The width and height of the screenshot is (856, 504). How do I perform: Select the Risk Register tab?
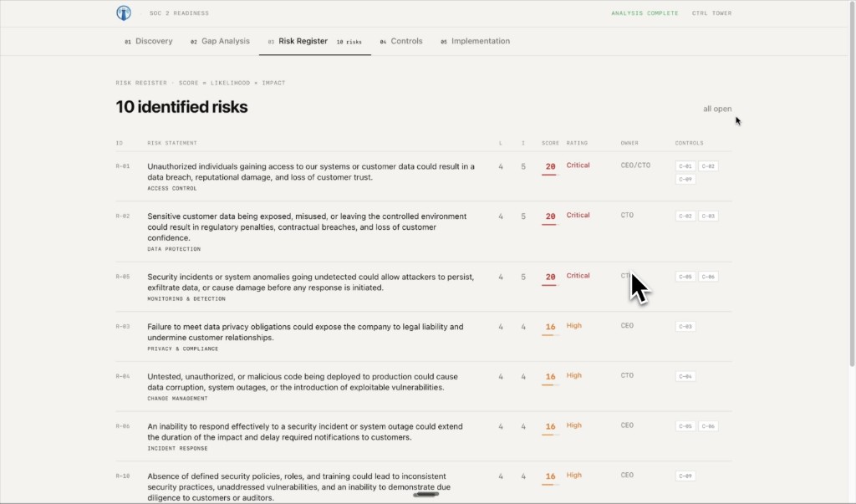(x=303, y=41)
